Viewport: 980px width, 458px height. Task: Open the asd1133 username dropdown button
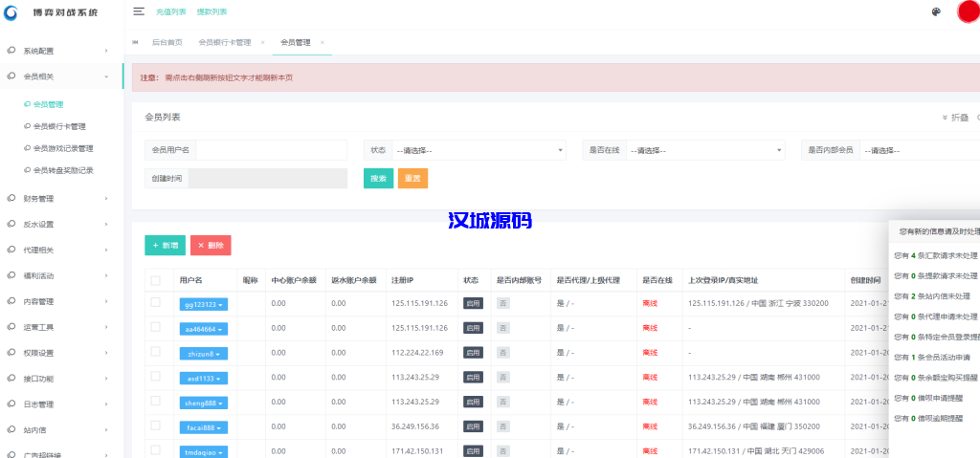[x=203, y=378]
